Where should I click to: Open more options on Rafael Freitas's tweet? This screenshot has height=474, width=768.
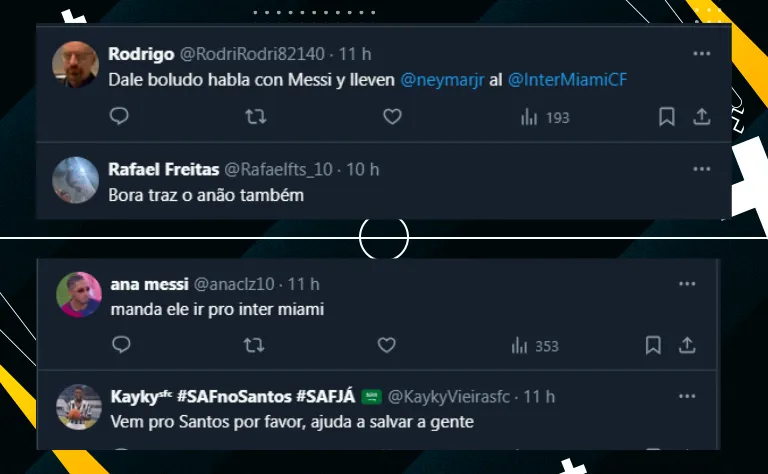click(702, 169)
